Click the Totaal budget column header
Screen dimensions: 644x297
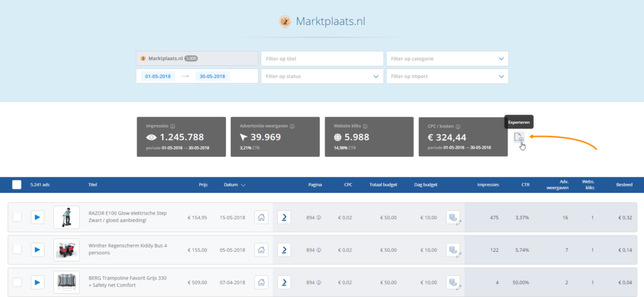383,185
